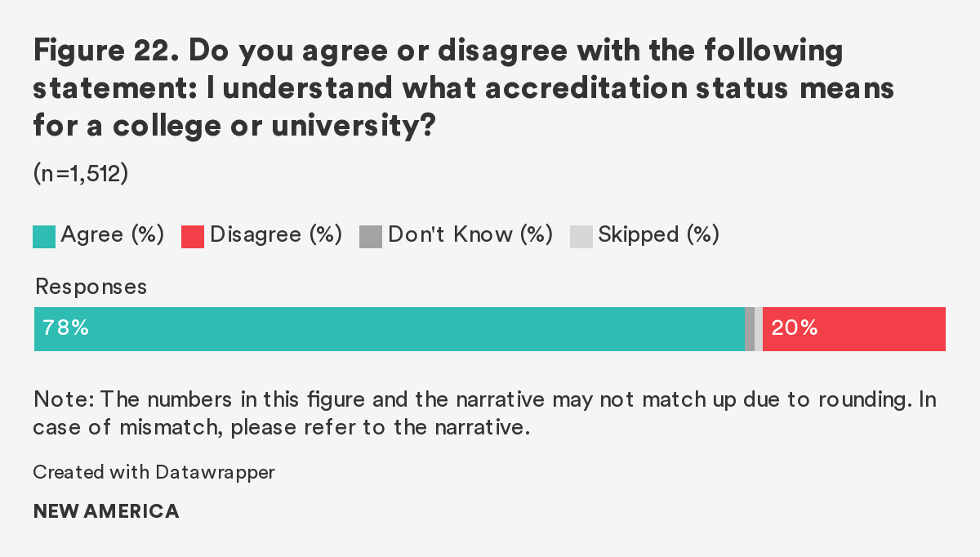The height and width of the screenshot is (557, 980).
Task: Click the teal Agree legend swatch
Action: [x=44, y=236]
